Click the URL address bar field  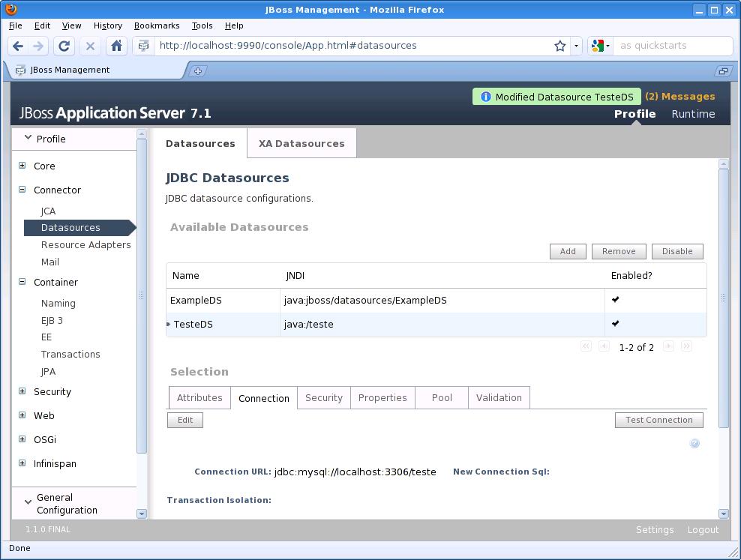[355, 46]
